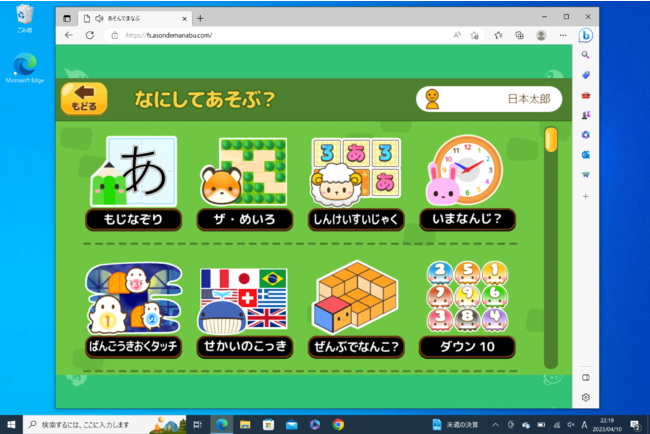Open the ぜんぶでなんこ？ blocks game picture
Viewport: 650px width, 434px height.
356,297
